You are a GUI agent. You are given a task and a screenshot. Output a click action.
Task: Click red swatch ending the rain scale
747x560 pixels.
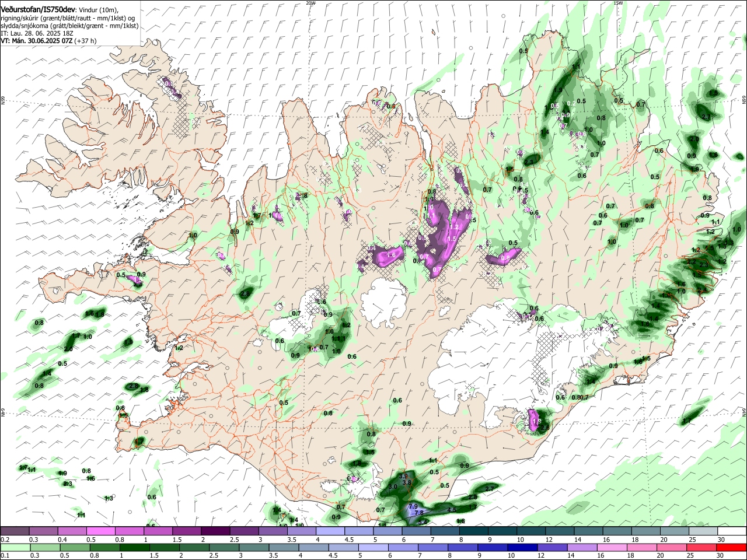732,547
